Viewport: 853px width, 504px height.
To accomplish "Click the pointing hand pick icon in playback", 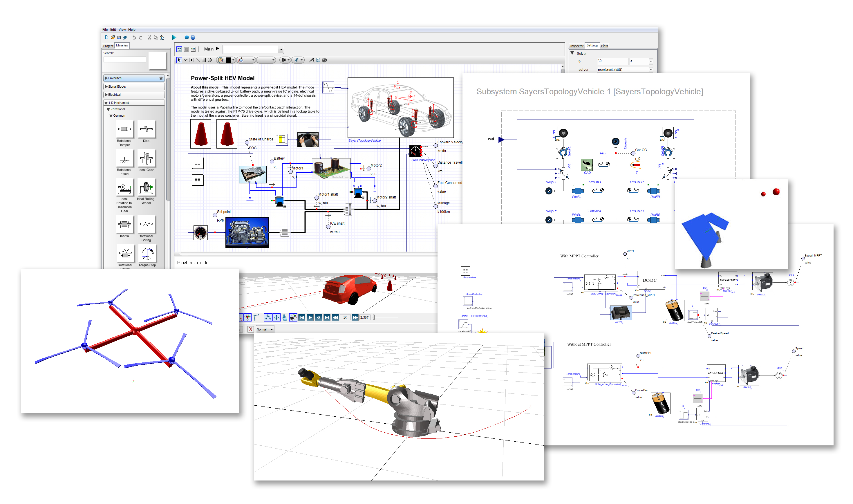I will pos(285,317).
